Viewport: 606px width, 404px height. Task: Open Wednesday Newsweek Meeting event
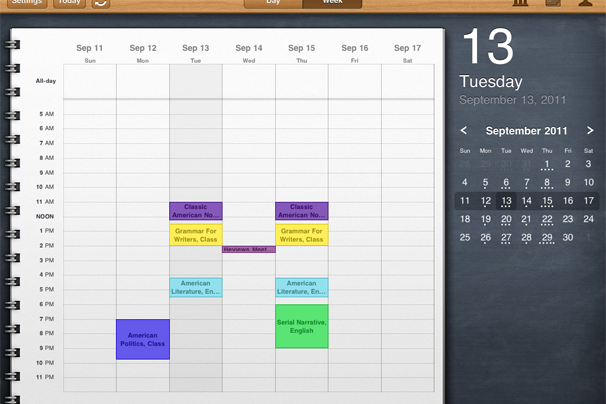248,249
